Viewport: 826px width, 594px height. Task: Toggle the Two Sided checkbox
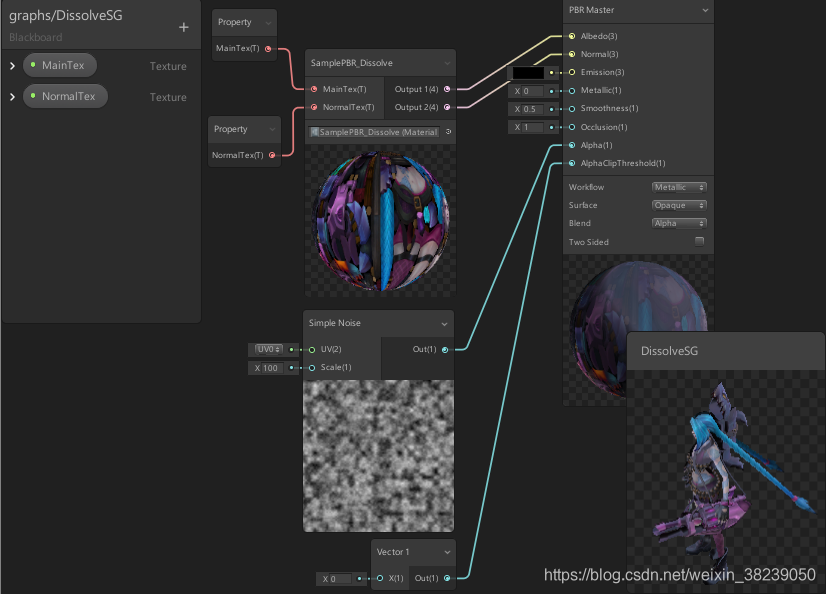click(700, 242)
